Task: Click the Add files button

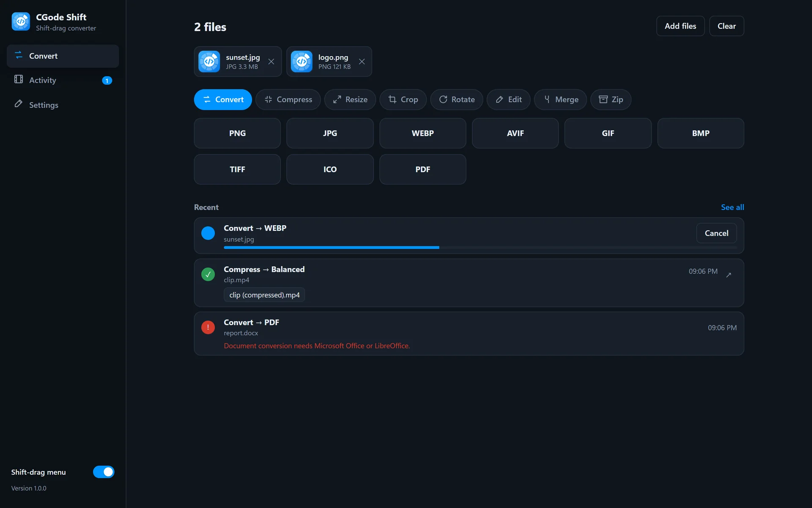Action: (680, 26)
